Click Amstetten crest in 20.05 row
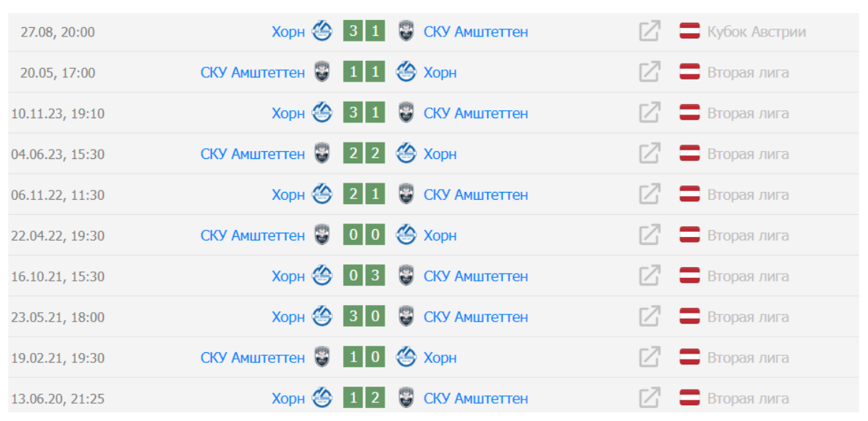 coord(322,72)
